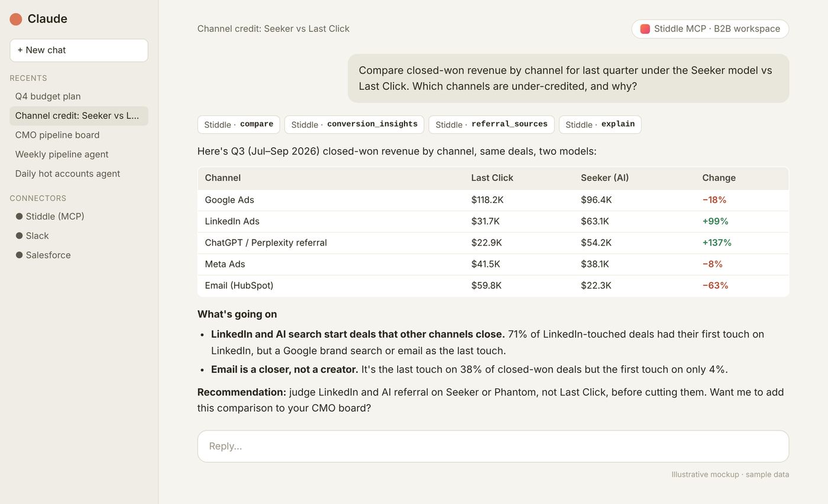Viewport: 828px width, 504px height.
Task: Click the orange Claude logo icon
Action: 16,19
